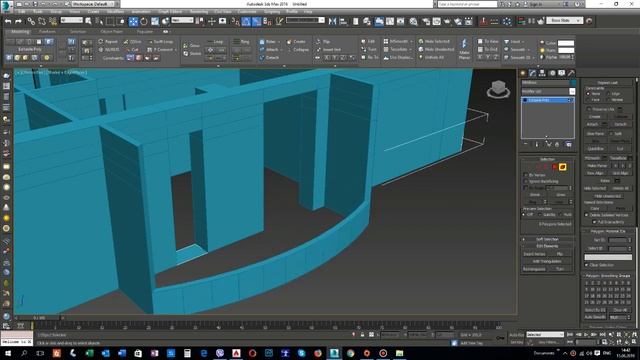This screenshot has width=640, height=360.
Task: Click the Redo arrow in main toolbar
Action: (x=18, y=21)
